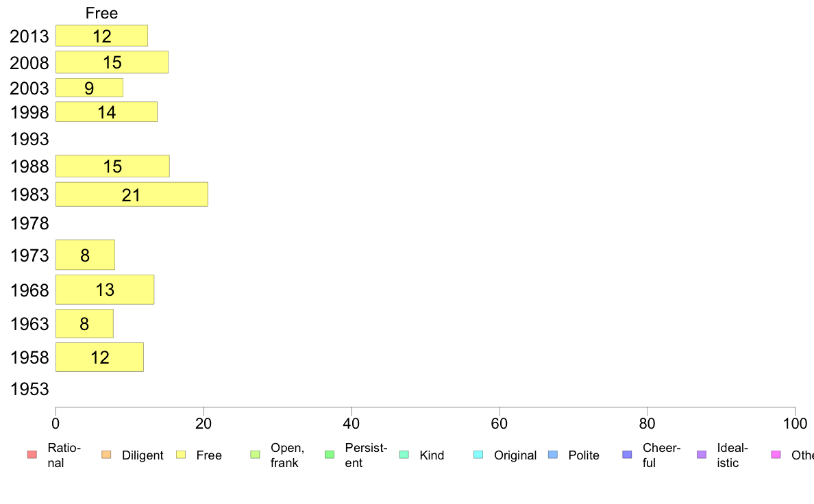Click the Persistent legend color swatch
This screenshot has width=814, height=504.
click(329, 455)
